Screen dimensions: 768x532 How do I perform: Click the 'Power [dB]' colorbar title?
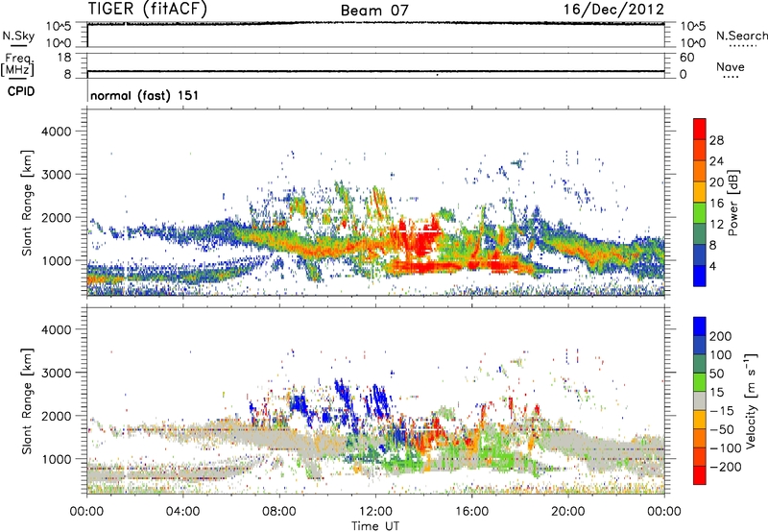point(733,203)
